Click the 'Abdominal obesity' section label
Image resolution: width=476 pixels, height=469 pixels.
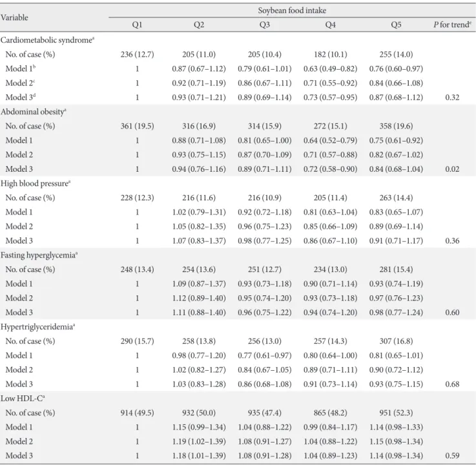coord(34,112)
